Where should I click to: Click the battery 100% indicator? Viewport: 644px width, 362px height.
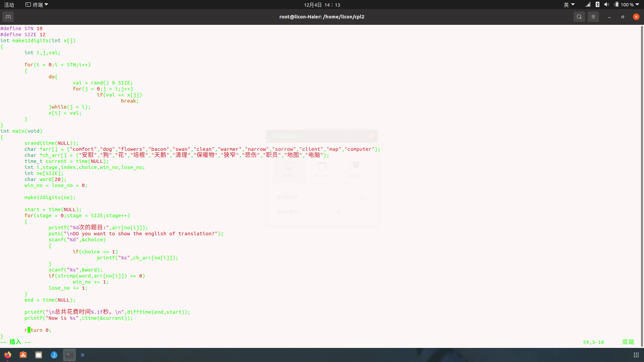click(x=624, y=5)
